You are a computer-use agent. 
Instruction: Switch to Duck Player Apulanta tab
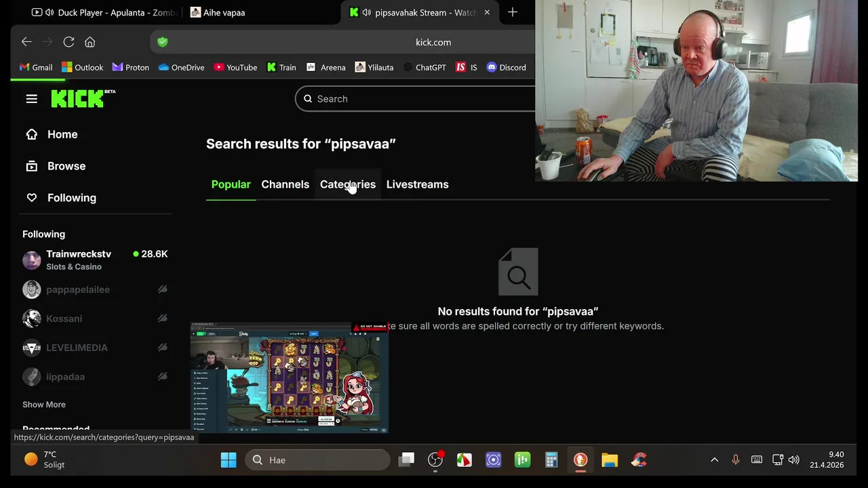click(x=104, y=12)
